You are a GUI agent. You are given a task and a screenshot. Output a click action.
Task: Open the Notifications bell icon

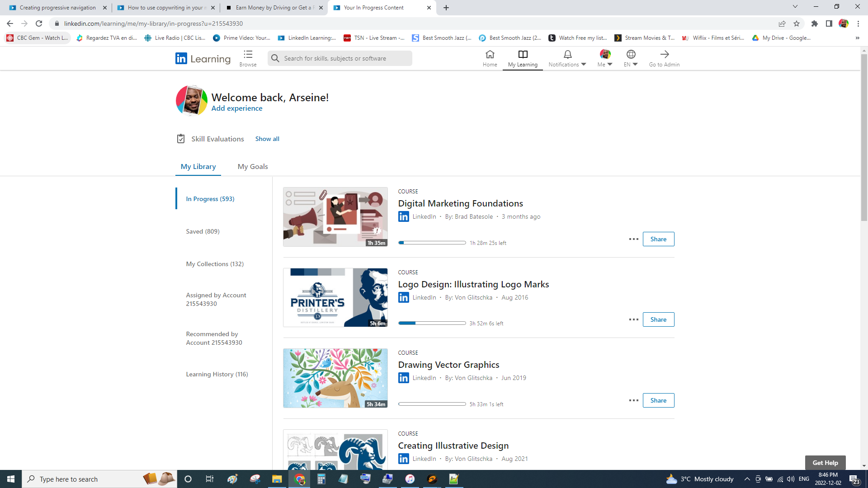pyautogui.click(x=567, y=55)
